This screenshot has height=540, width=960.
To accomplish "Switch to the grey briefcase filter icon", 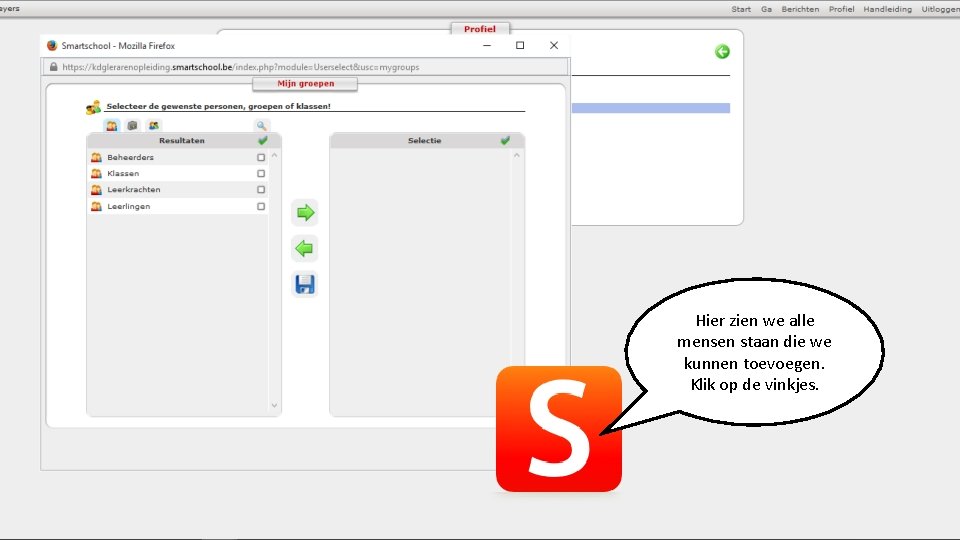I will pyautogui.click(x=132, y=126).
